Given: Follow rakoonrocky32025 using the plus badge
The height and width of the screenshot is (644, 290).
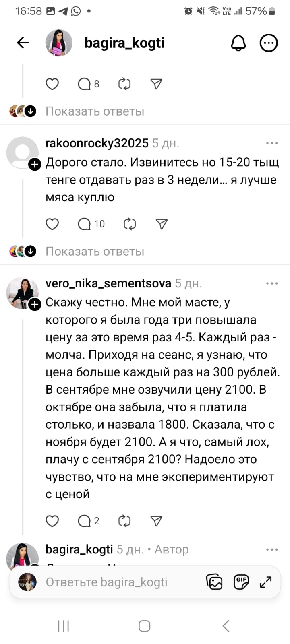Looking at the screenshot, I should [x=35, y=164].
